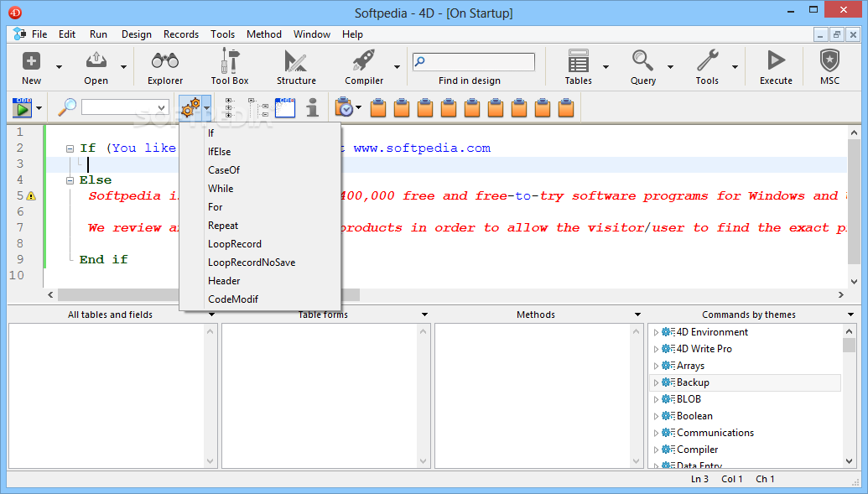Collapse the Else block on line 4
The width and height of the screenshot is (868, 494).
point(70,180)
